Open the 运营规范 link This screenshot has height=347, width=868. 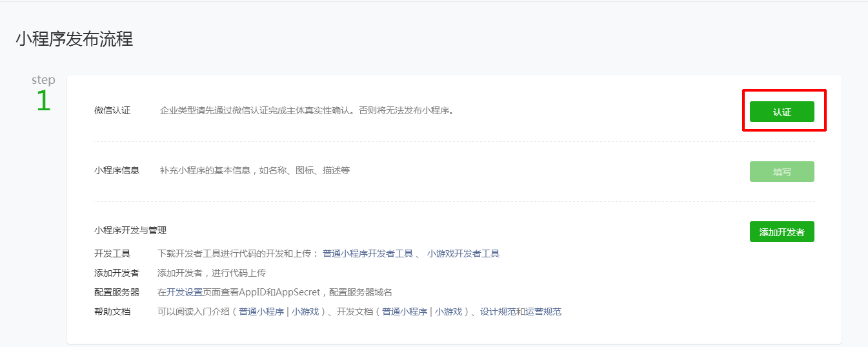coord(543,312)
